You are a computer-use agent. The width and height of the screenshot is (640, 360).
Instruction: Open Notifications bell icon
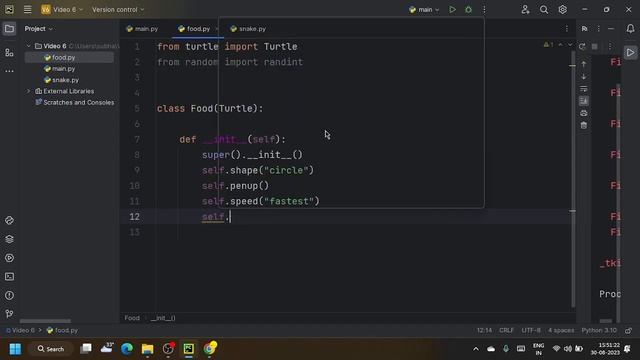coord(630,29)
